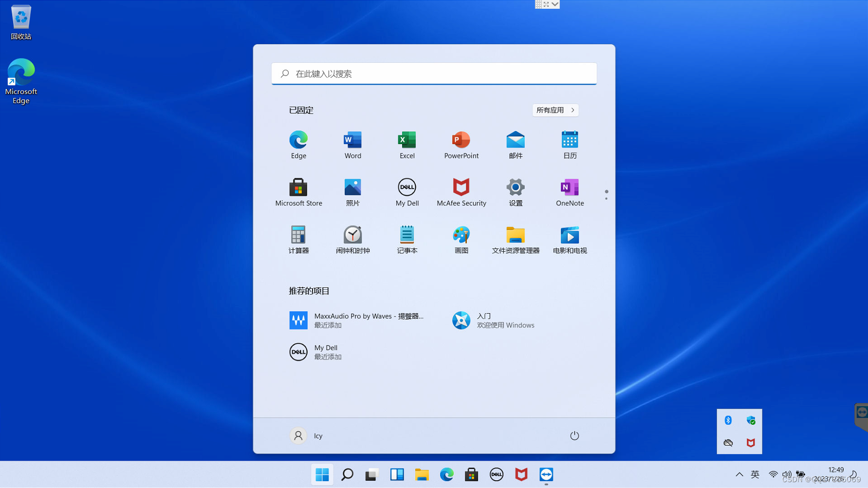The image size is (868, 488).
Task: Open Microsoft Store from the taskbar
Action: pyautogui.click(x=471, y=474)
